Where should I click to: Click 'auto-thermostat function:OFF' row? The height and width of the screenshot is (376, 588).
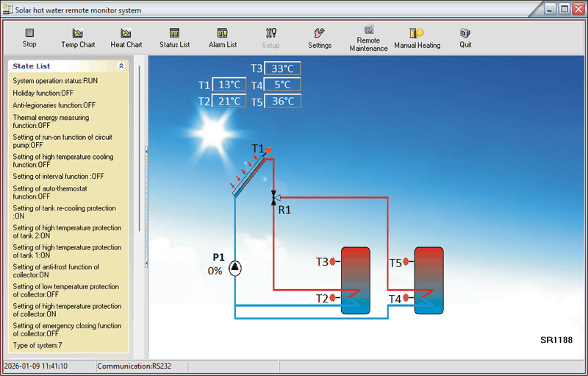50,192
